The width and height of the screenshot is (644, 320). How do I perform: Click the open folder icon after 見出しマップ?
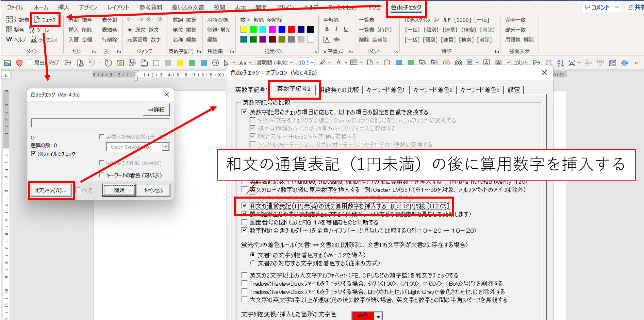(x=68, y=63)
